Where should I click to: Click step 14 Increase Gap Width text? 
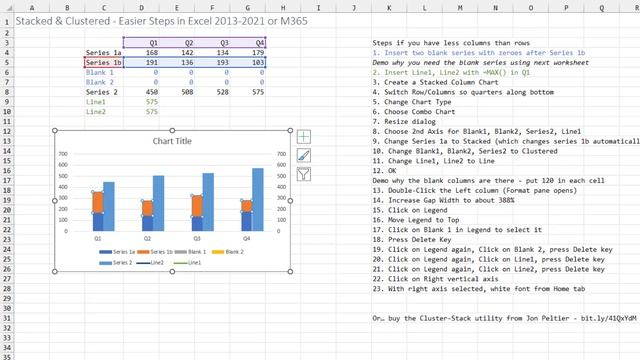click(443, 200)
